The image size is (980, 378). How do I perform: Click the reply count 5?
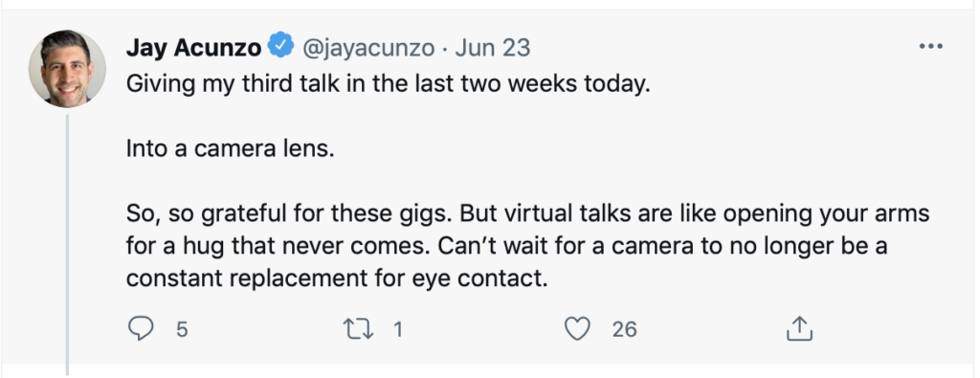tap(181, 329)
